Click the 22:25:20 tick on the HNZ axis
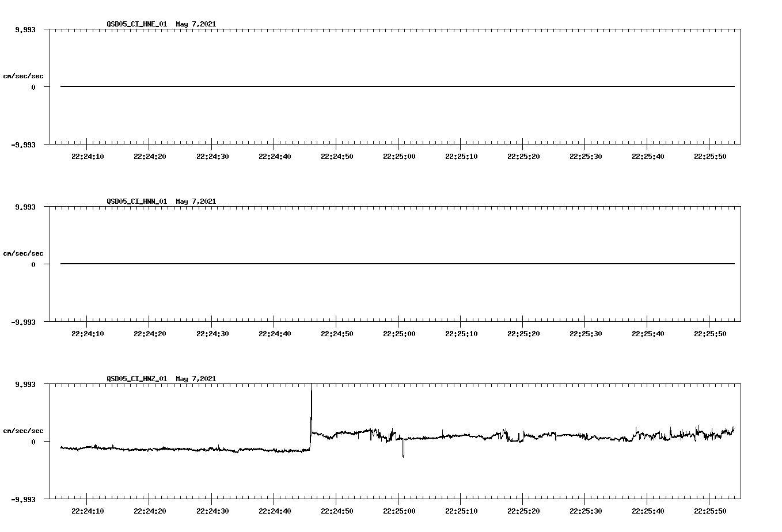The height and width of the screenshot is (532, 782). [525, 510]
